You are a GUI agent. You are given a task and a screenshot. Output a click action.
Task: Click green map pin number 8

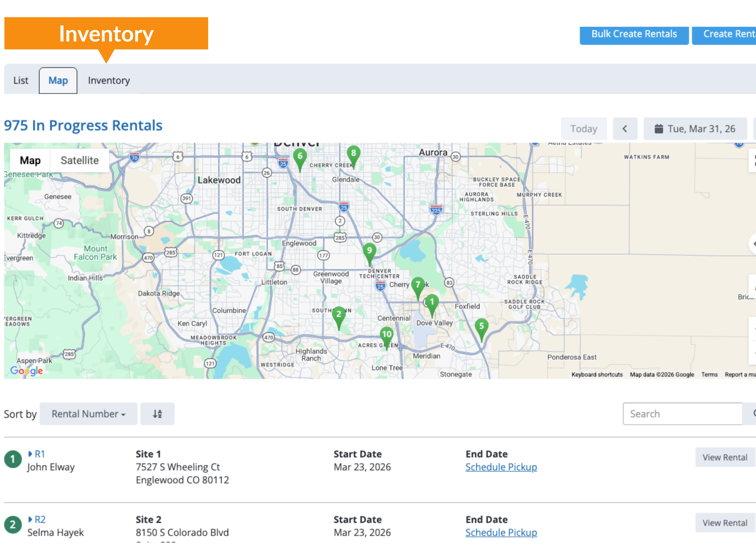click(353, 154)
